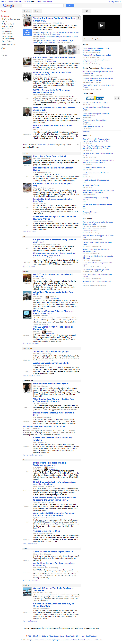Open the settings gear icon
Viewport: 122px width, 644px height.
pyautogui.click(x=87, y=11)
